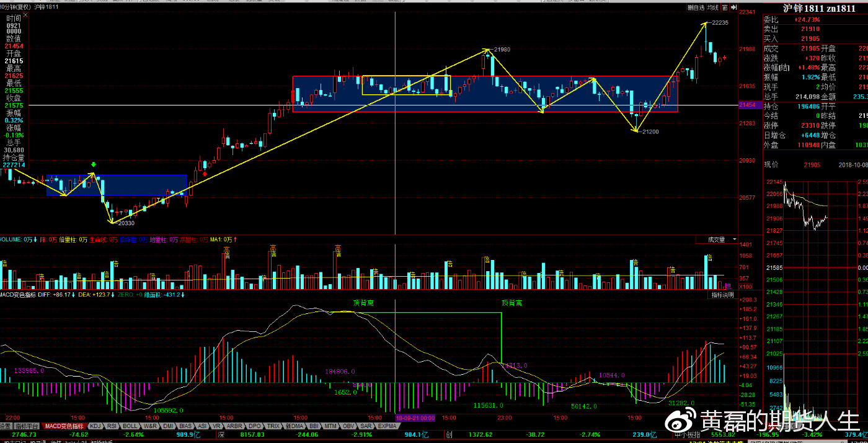Select the BIAS indicator tab
This screenshot has width=868, height=443.
pyautogui.click(x=185, y=426)
